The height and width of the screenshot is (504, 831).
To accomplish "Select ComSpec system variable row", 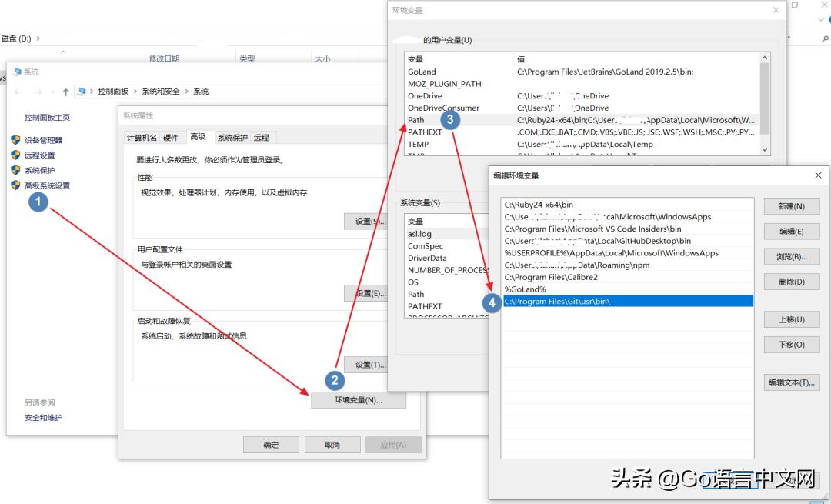I will (x=446, y=246).
